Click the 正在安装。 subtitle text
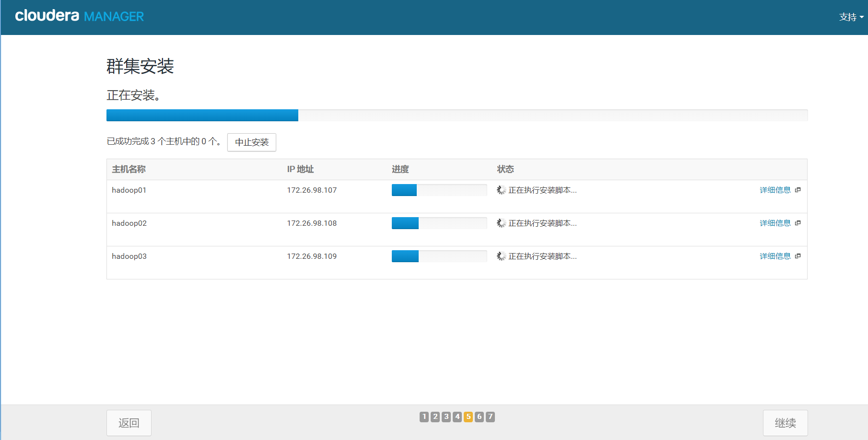 coord(133,95)
